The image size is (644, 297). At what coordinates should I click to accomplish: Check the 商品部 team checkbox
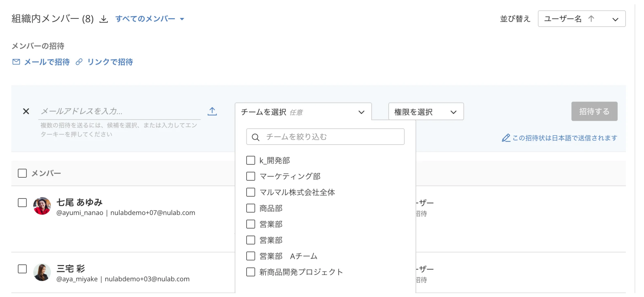coord(250,208)
